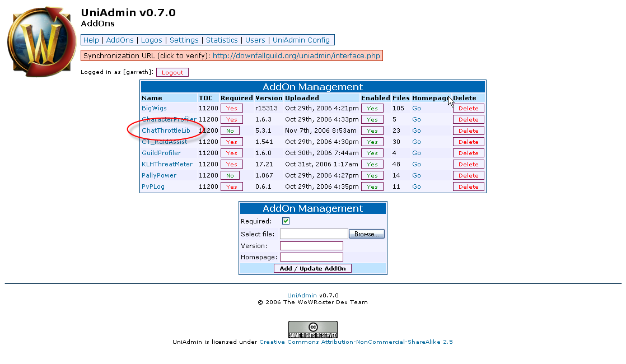The height and width of the screenshot is (364, 626).
Task: Click the Go homepage link for ChatThrottleLib
Action: click(417, 130)
